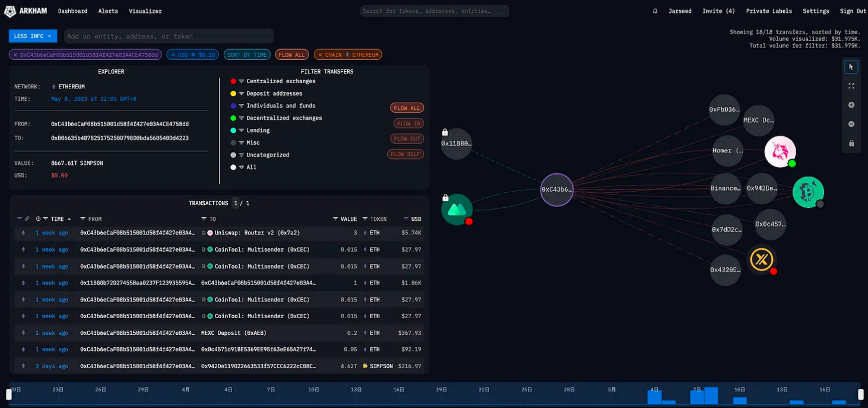Image resolution: width=868 pixels, height=408 pixels.
Task: Open the Visualizer page
Action: pos(145,11)
